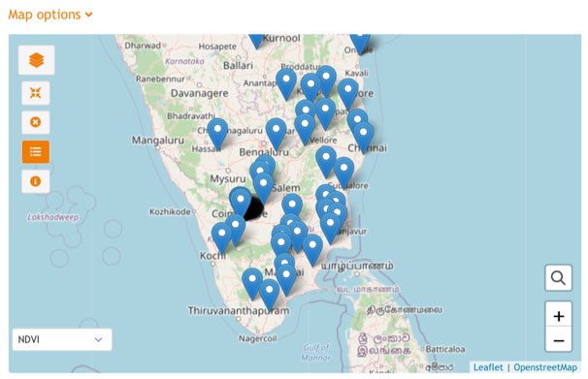Select the marker just above Bengaluru
The width and height of the screenshot is (588, 379).
[x=276, y=133]
